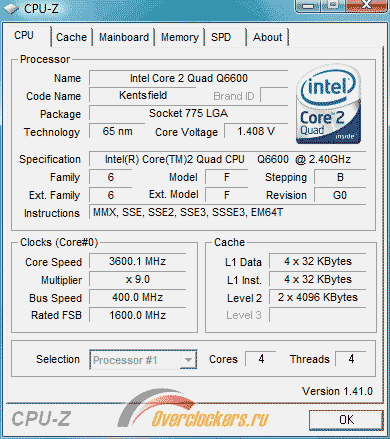Click the Level 2 value 2 x 4096 KBytes
The height and width of the screenshot is (439, 390).
coord(318,298)
